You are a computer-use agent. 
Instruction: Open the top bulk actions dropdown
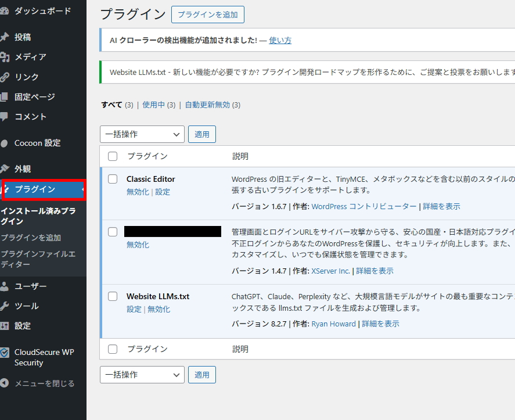142,134
